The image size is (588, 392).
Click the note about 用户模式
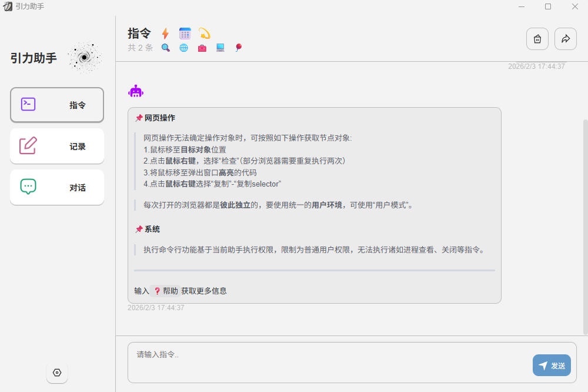tap(278, 205)
